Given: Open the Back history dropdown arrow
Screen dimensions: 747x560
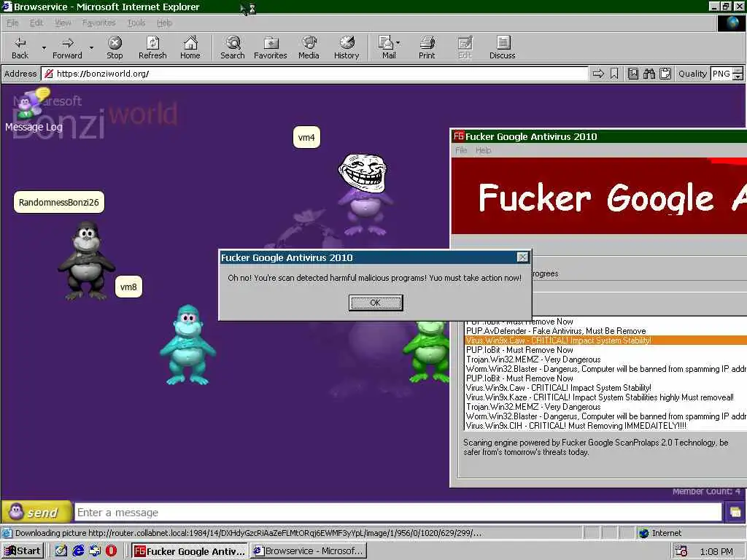Looking at the screenshot, I should pos(44,47).
